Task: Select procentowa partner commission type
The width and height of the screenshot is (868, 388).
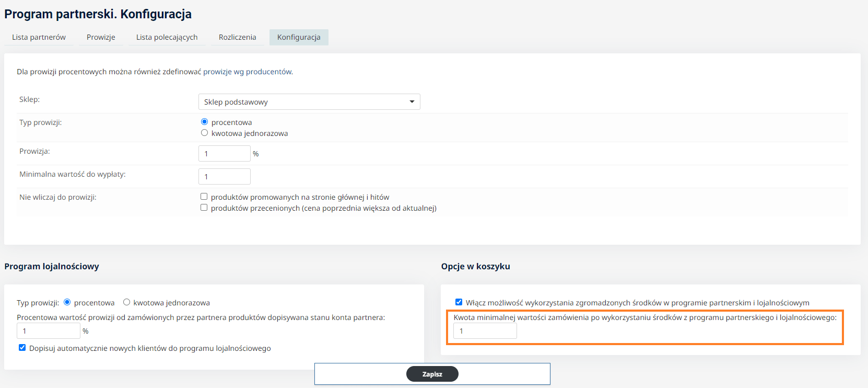Action: tap(205, 122)
